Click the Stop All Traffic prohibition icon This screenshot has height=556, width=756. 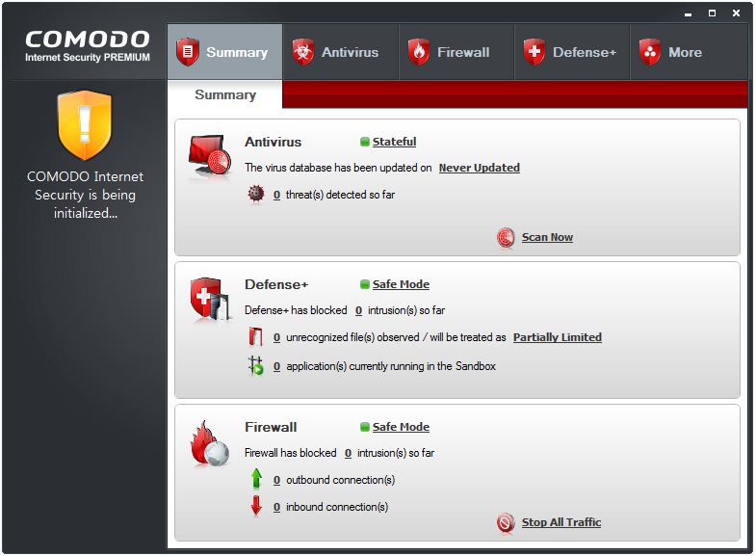[x=506, y=522]
